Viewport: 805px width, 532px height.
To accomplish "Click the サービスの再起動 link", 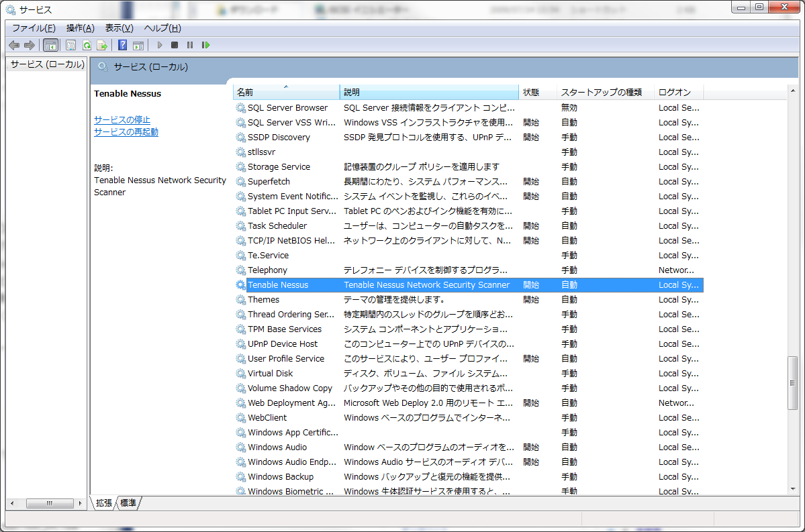I will click(126, 131).
